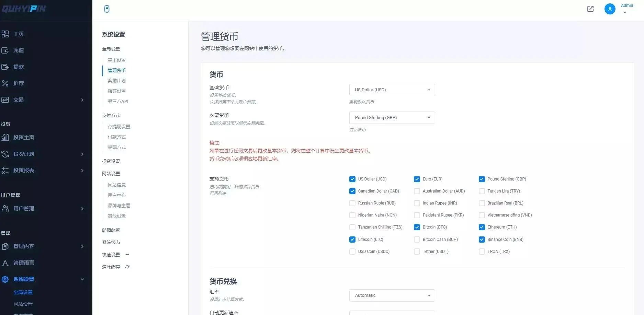Image resolution: width=644 pixels, height=315 pixels.
Task: Enable the Tether (USDT) checkbox
Action: click(x=417, y=252)
